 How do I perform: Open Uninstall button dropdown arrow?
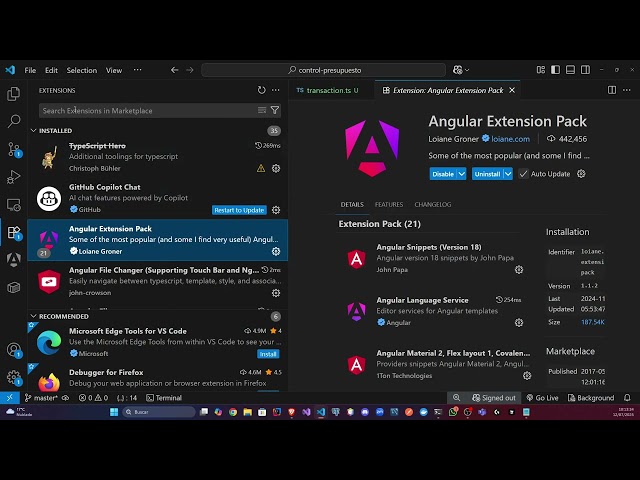508,174
